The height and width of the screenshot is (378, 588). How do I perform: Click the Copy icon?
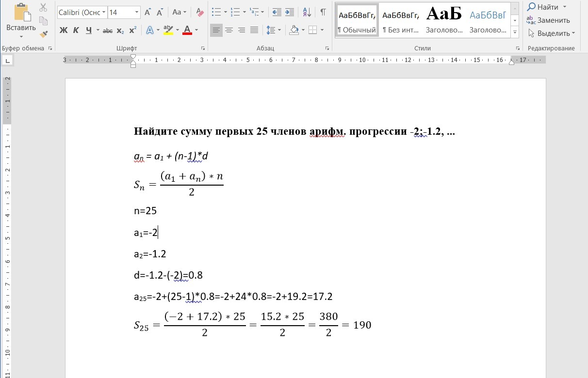click(43, 21)
